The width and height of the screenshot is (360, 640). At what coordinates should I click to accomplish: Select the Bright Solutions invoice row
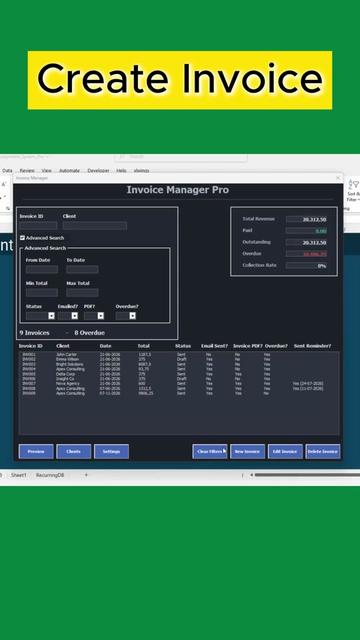[179, 364]
